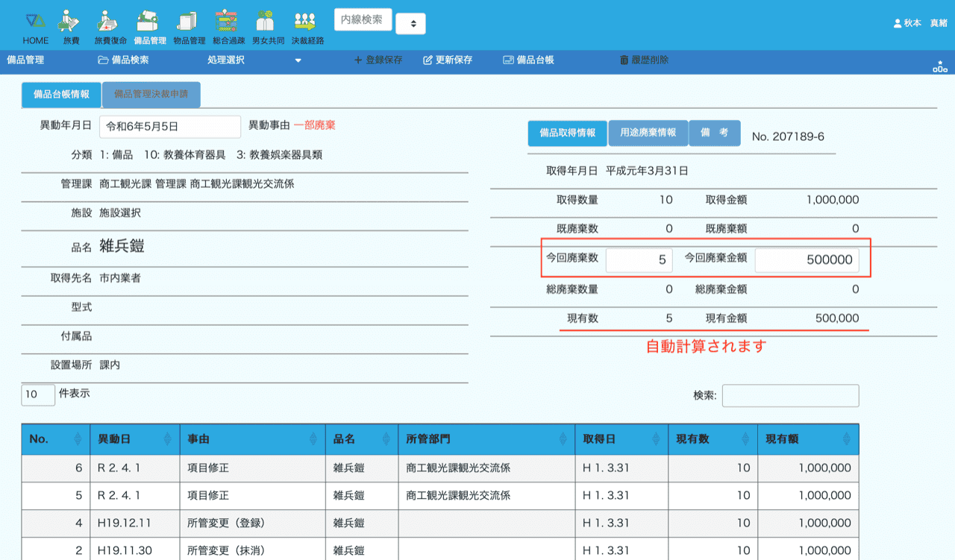Click the 登録保存 button
Image resolution: width=955 pixels, height=560 pixels.
click(x=378, y=60)
